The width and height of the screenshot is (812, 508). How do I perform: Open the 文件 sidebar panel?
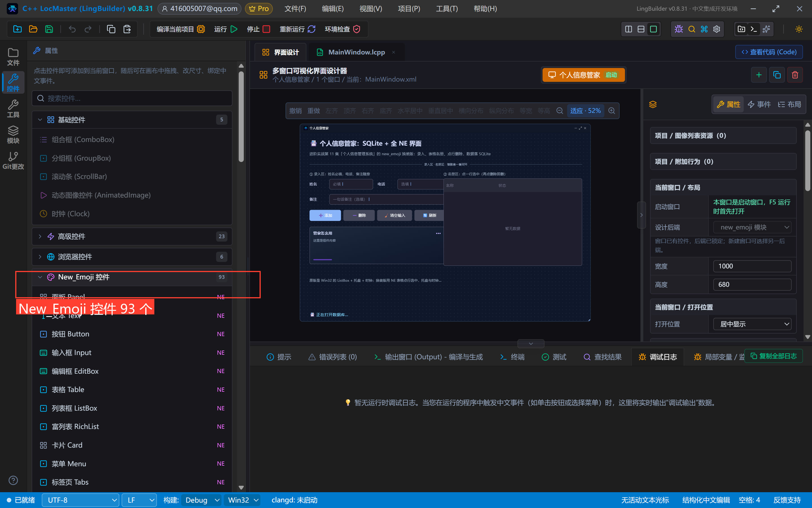(13, 57)
